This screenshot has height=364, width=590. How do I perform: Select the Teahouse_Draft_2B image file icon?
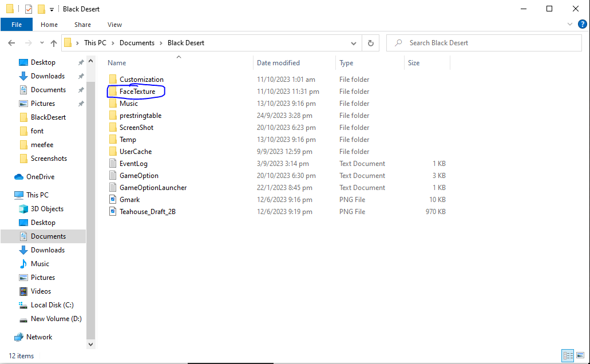click(x=113, y=212)
